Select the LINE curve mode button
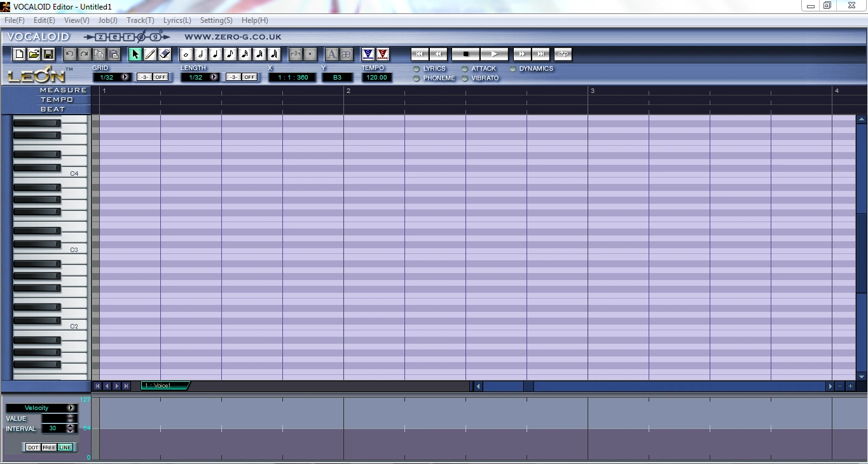 click(x=65, y=447)
